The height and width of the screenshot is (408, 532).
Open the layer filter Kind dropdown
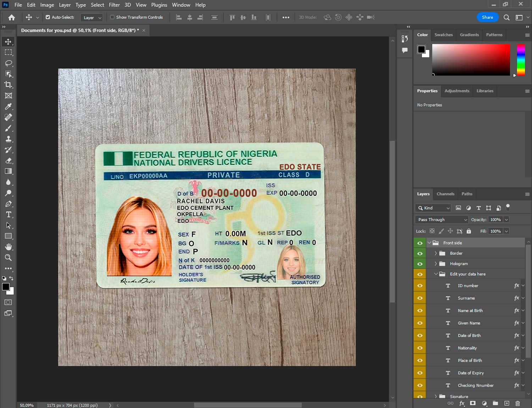[433, 208]
